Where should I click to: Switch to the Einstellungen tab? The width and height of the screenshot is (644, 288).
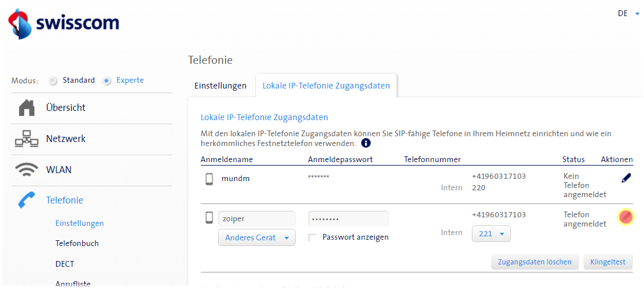220,86
